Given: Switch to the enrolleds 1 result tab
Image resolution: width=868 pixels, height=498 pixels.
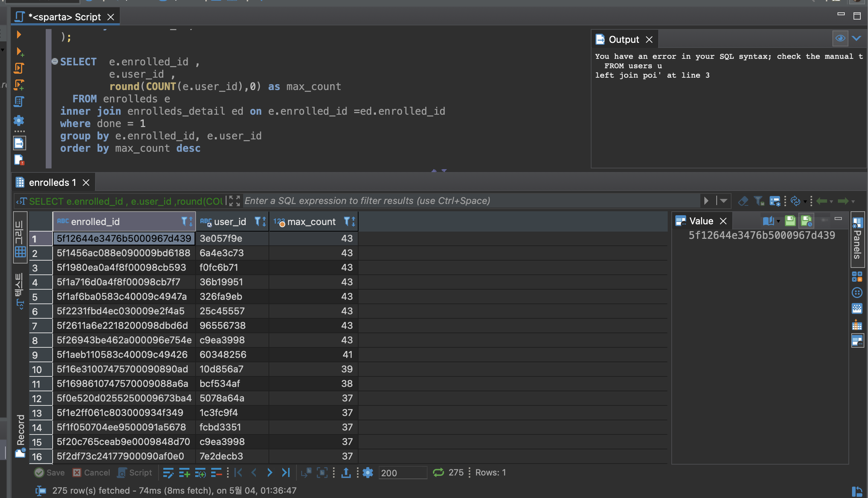Looking at the screenshot, I should [x=53, y=183].
